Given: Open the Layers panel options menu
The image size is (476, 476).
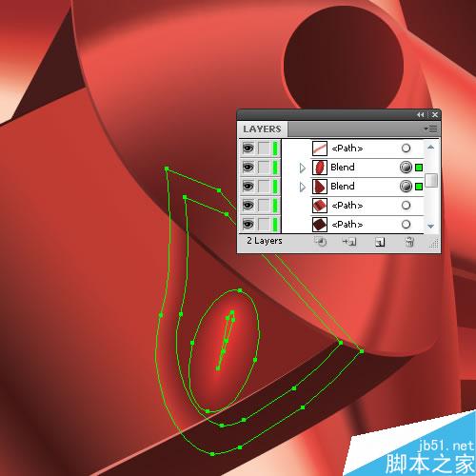Looking at the screenshot, I should click(430, 129).
